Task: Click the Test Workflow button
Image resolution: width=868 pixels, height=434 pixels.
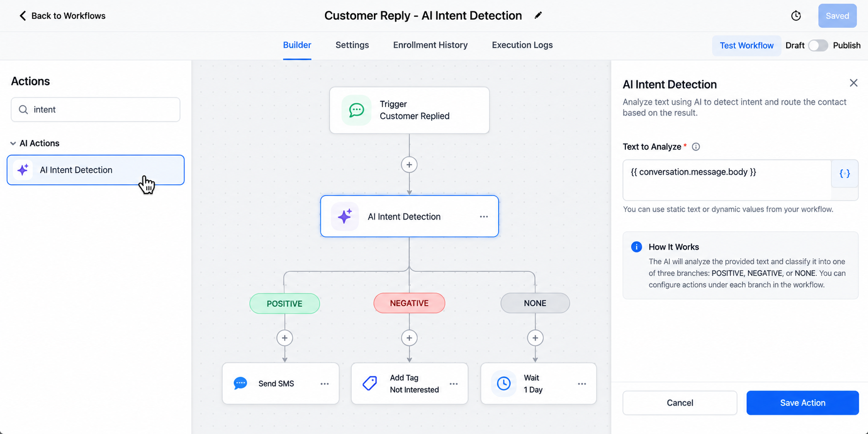Action: pos(746,46)
